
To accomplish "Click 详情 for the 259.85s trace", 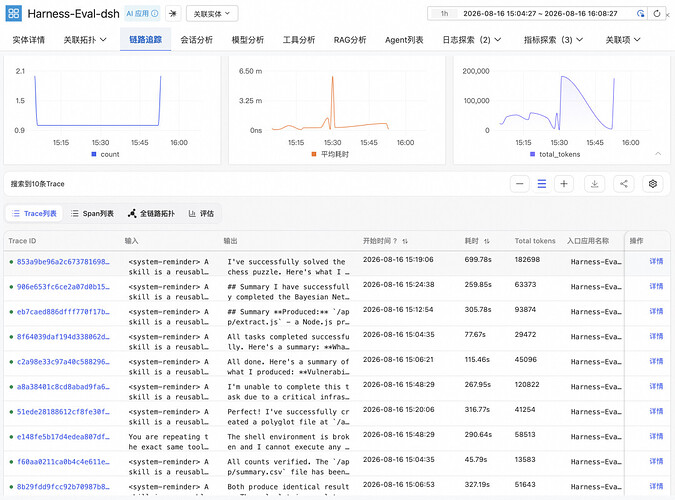I will 656,286.
